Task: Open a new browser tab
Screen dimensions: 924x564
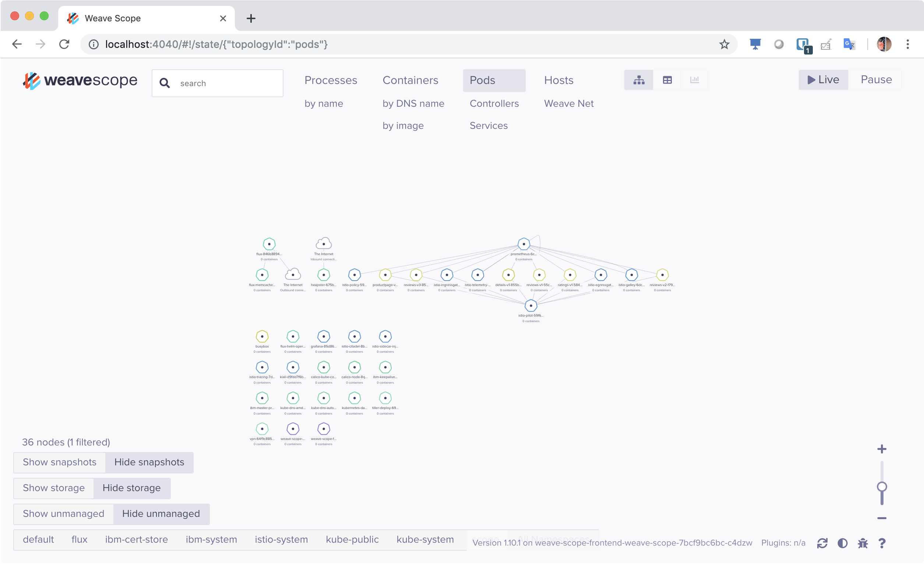Action: tap(251, 18)
